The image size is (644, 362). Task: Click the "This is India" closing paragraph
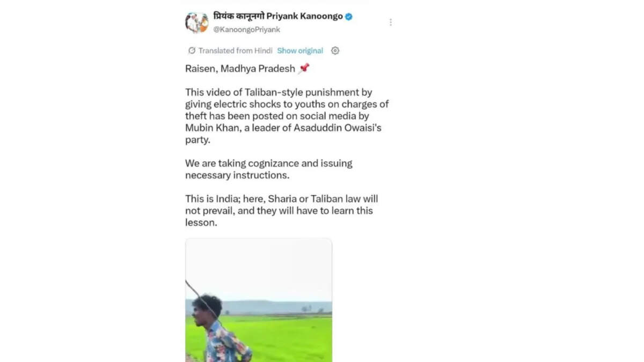[282, 210]
